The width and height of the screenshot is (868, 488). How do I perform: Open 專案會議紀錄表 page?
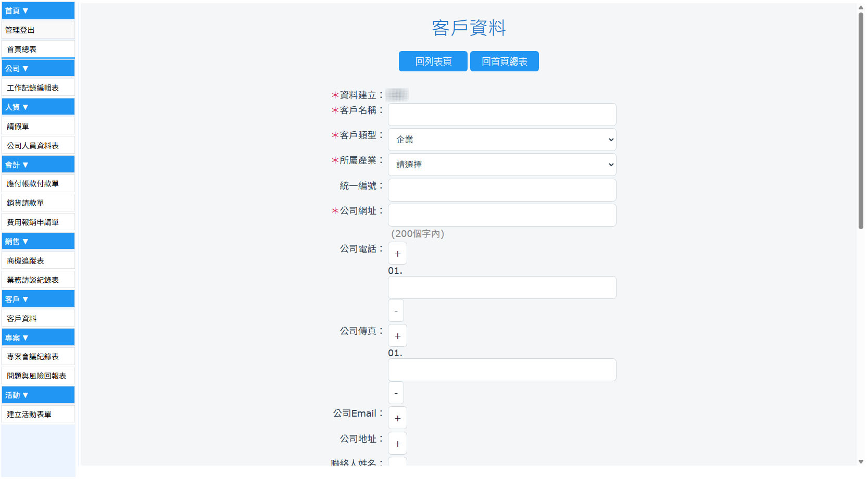pos(38,356)
